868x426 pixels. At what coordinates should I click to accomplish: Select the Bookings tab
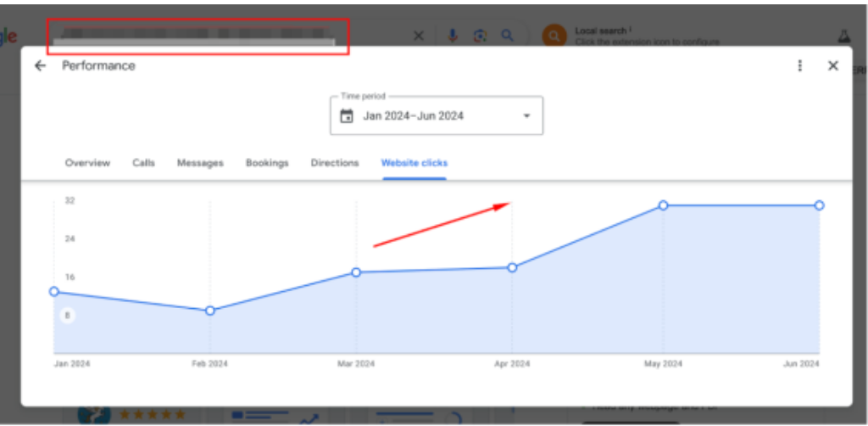click(267, 163)
